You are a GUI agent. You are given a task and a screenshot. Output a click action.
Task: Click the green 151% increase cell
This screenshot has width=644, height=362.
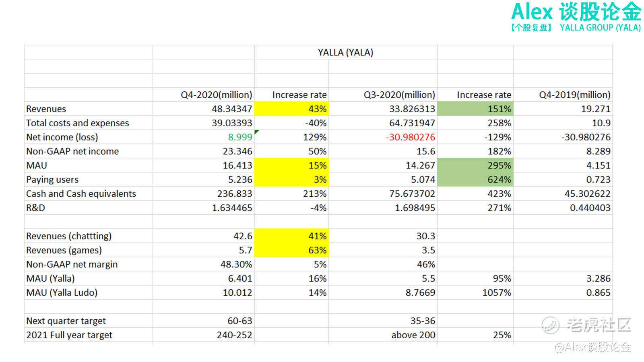pyautogui.click(x=475, y=109)
